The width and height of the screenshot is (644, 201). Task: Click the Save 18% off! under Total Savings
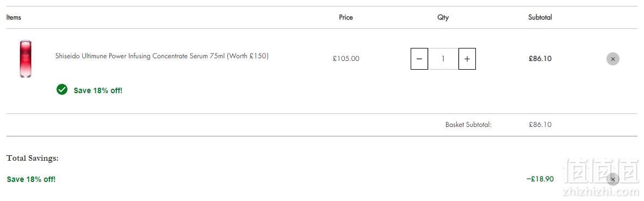(31, 179)
